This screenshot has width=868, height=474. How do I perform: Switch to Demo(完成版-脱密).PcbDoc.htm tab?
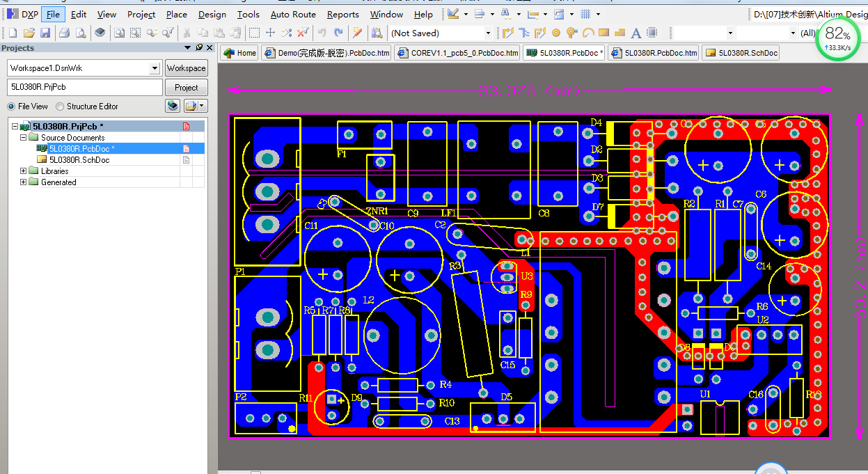(x=327, y=53)
